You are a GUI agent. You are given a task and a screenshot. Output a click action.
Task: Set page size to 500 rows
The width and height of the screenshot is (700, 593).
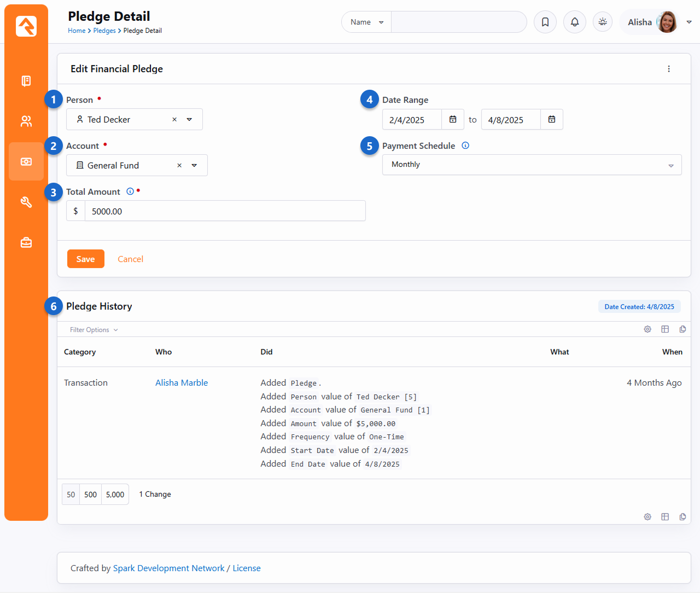(x=91, y=495)
